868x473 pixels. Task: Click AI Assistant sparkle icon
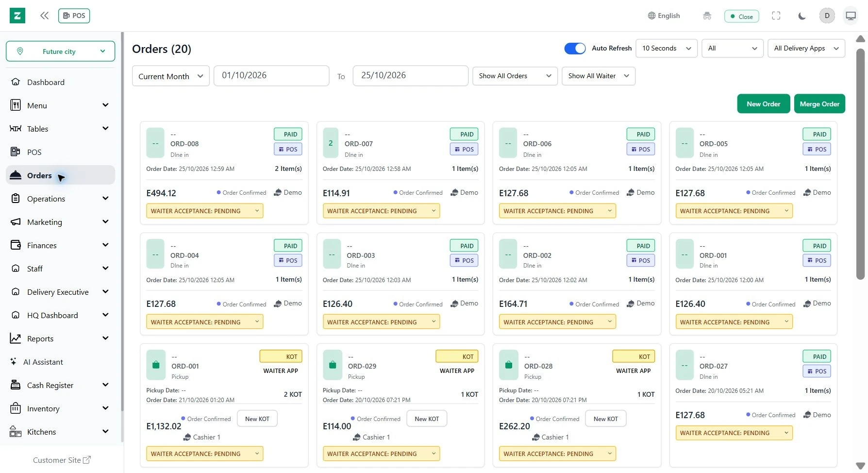click(x=14, y=362)
